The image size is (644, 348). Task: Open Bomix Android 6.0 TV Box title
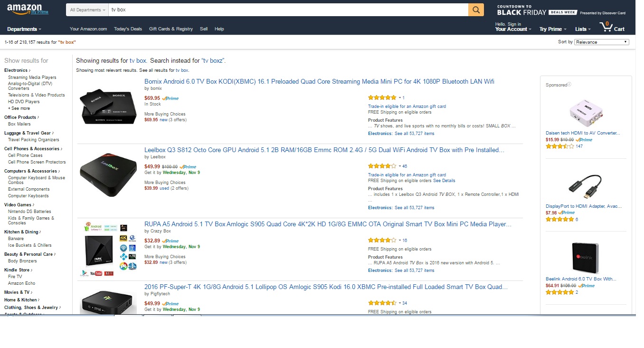(319, 82)
